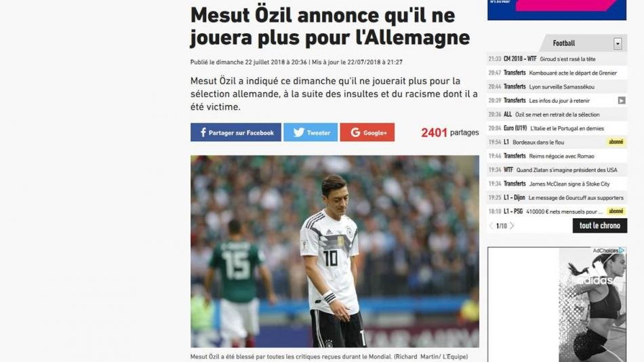Viewport: 644px width, 362px height.
Task: Share on Google+ with red button
Action: tap(367, 132)
